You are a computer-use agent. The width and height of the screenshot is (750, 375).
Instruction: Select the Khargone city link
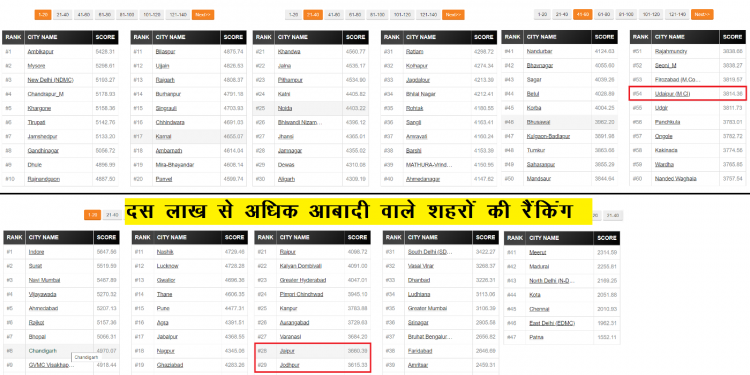(39, 108)
